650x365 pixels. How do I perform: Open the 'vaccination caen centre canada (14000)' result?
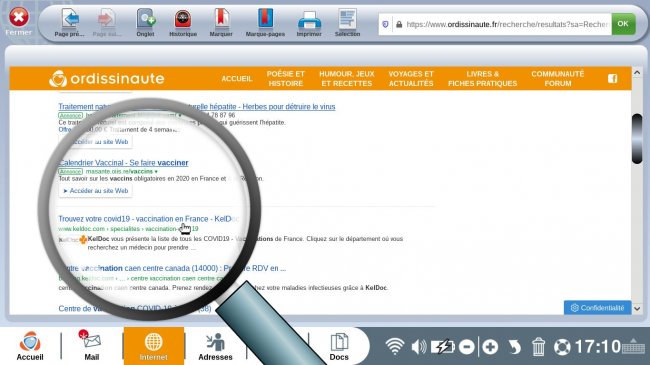click(x=172, y=268)
